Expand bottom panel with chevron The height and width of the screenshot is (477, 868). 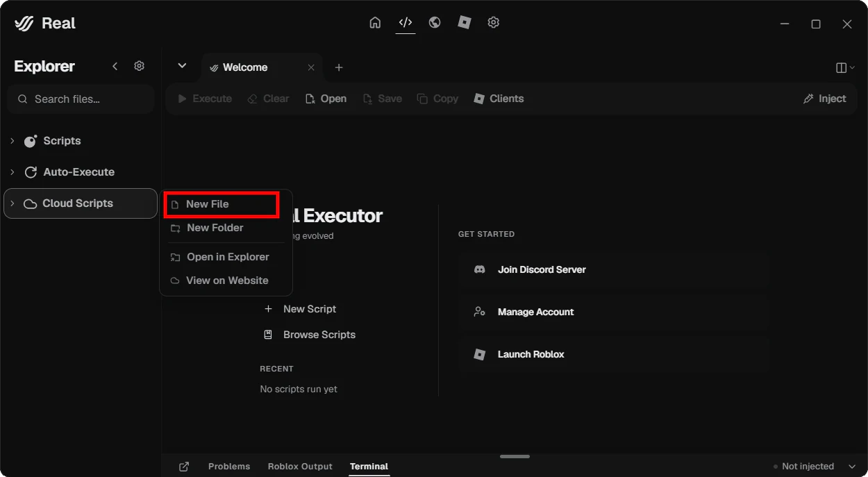click(x=852, y=467)
